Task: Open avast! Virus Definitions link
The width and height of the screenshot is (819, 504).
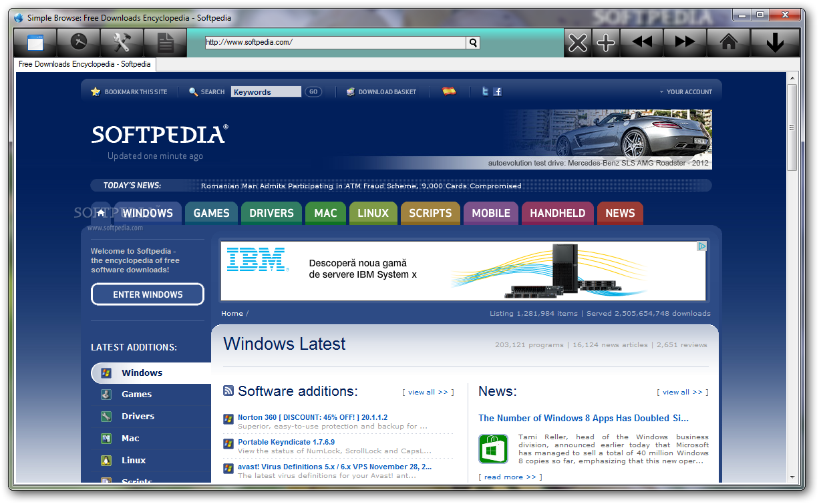Action: [x=335, y=467]
